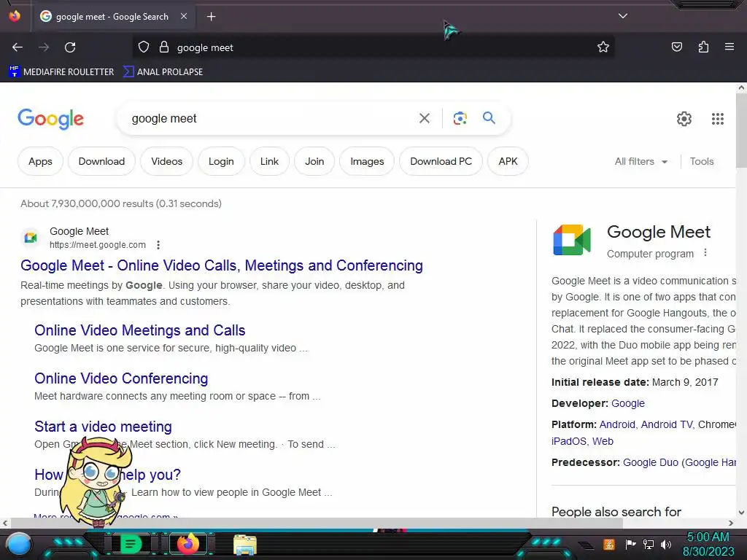Open the Start orb on the taskbar
The width and height of the screenshot is (747, 560).
point(19,544)
